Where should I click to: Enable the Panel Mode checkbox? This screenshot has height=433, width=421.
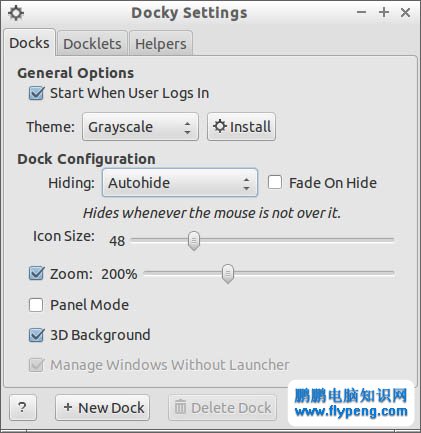point(36,305)
